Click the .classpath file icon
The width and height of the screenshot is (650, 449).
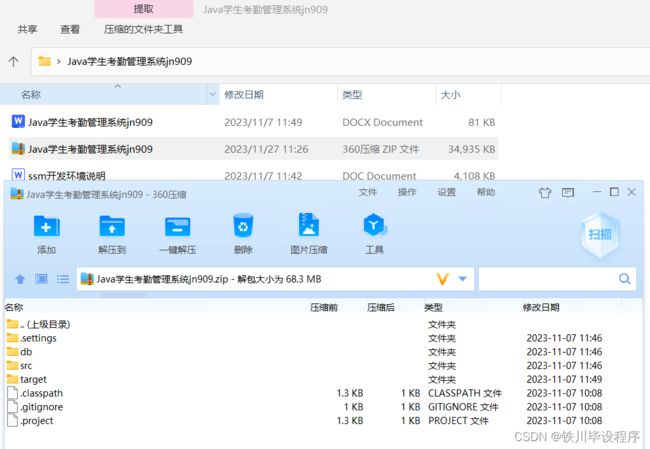click(13, 393)
